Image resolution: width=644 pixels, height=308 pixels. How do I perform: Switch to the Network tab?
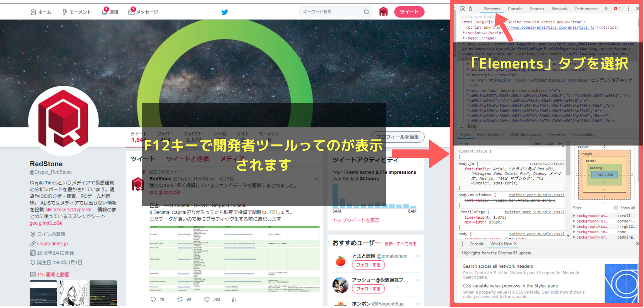tap(559, 9)
